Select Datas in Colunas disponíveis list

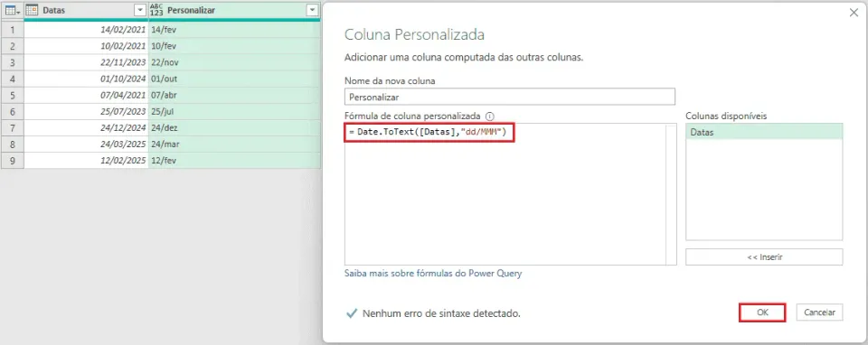click(x=764, y=133)
